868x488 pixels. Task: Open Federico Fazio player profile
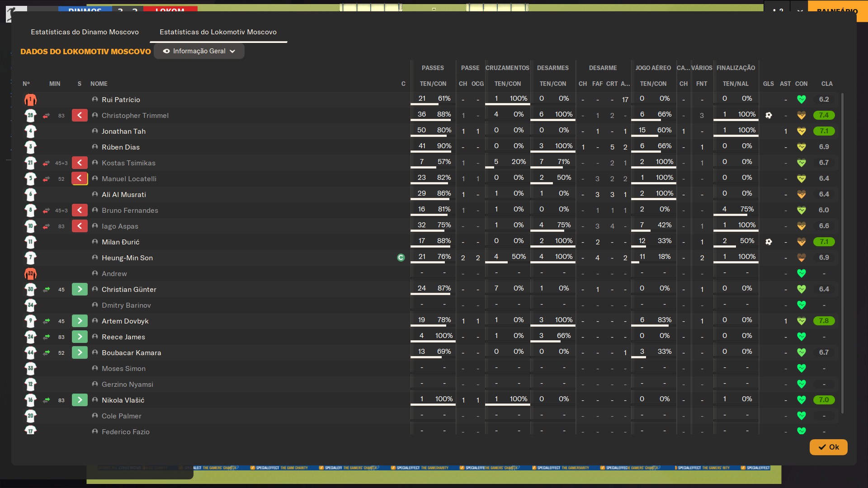pyautogui.click(x=126, y=432)
